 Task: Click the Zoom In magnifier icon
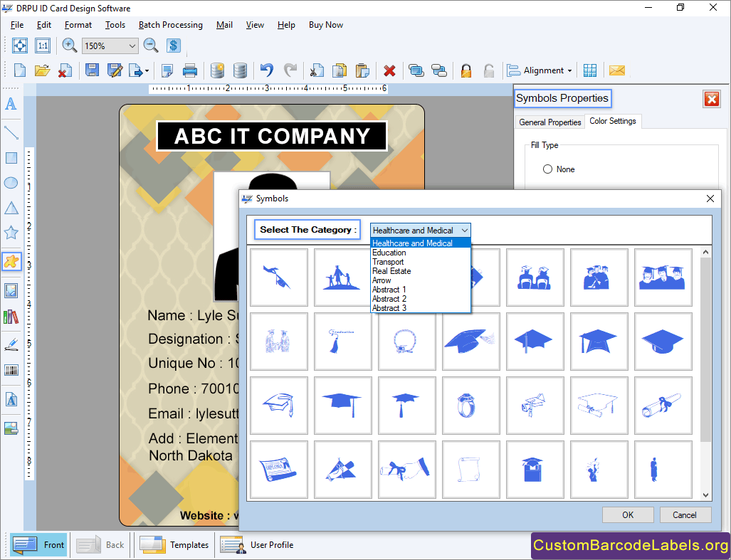coord(70,46)
